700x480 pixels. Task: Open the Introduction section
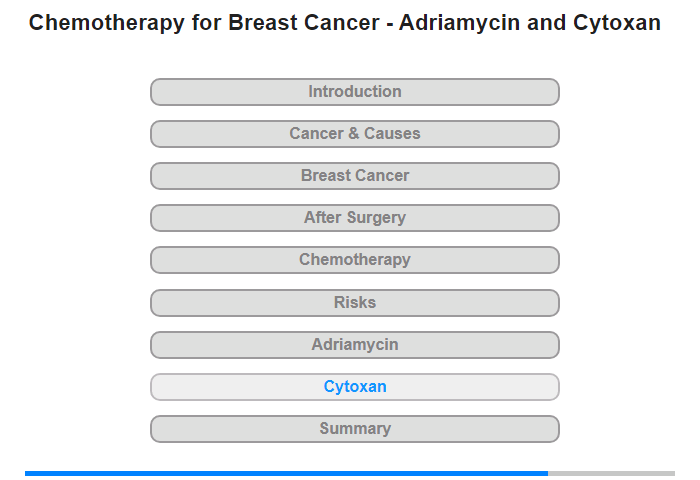coord(355,92)
